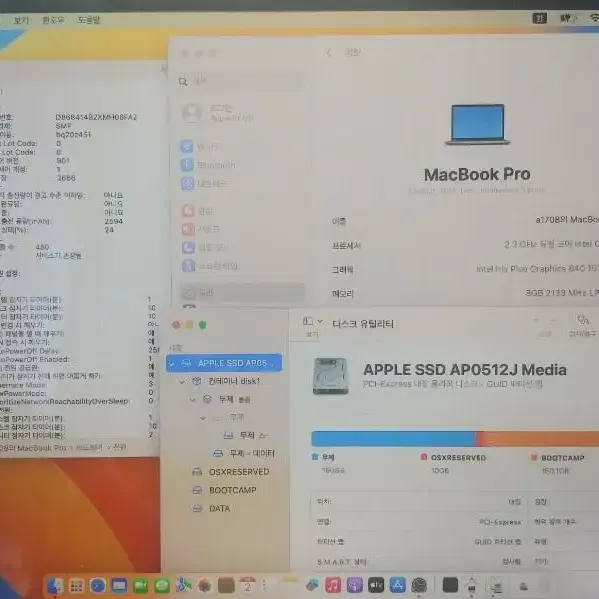
Task: Click serial value D86841482XMH08FA2
Action: pyautogui.click(x=96, y=117)
